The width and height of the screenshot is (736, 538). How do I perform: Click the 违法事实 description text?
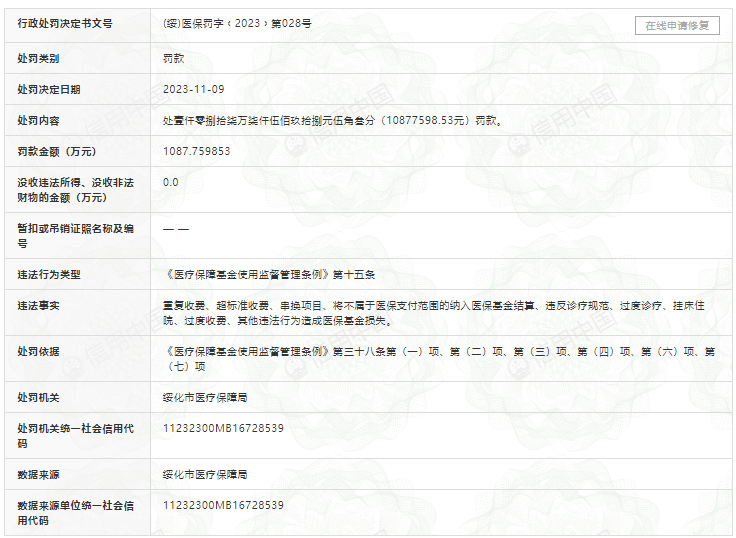pos(435,312)
